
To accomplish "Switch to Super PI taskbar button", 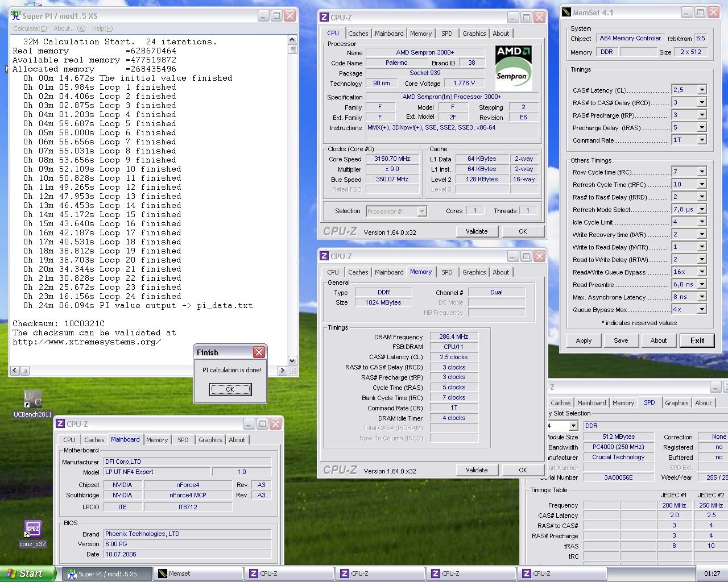I will (x=106, y=573).
